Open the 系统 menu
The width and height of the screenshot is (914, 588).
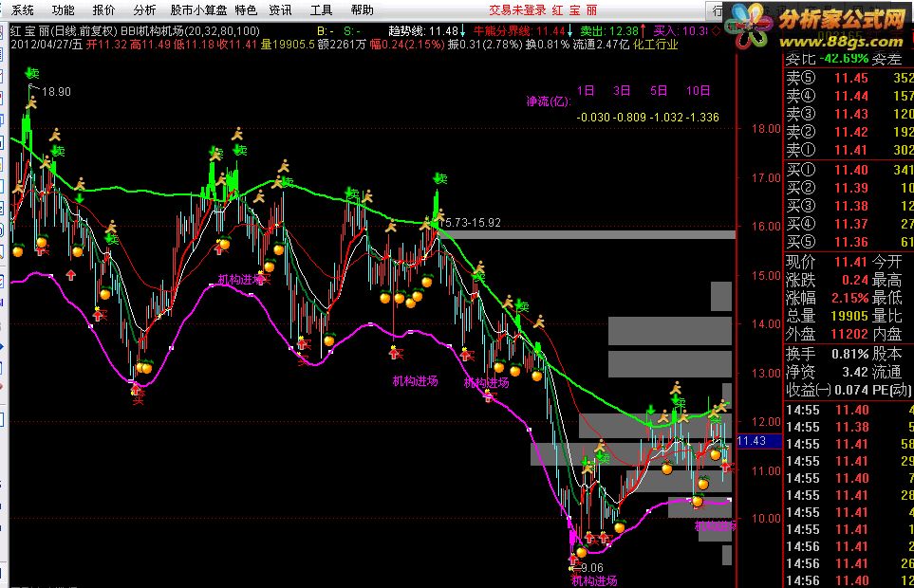click(x=23, y=9)
